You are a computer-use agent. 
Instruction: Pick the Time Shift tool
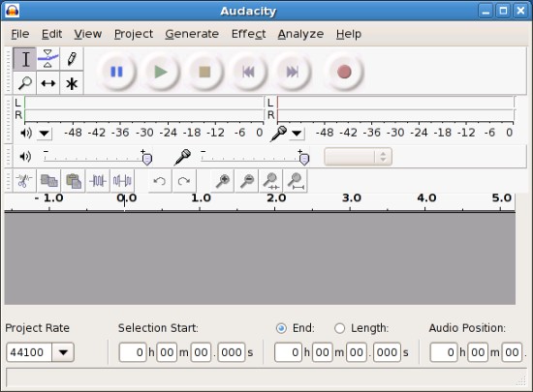(x=47, y=83)
